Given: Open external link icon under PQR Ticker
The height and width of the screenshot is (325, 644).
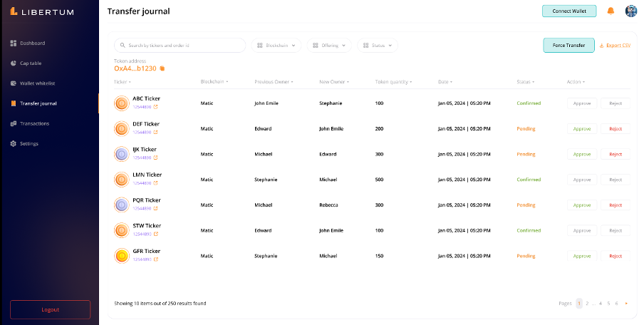Looking at the screenshot, I should 156,209.
